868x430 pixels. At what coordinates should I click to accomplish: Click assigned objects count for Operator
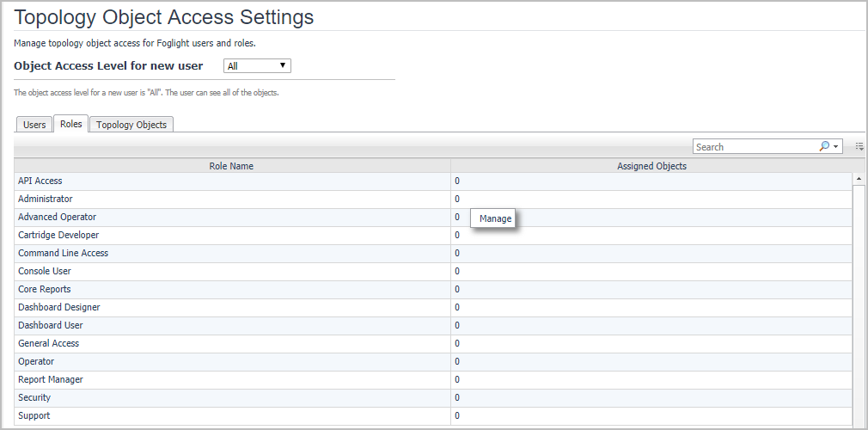[457, 362]
